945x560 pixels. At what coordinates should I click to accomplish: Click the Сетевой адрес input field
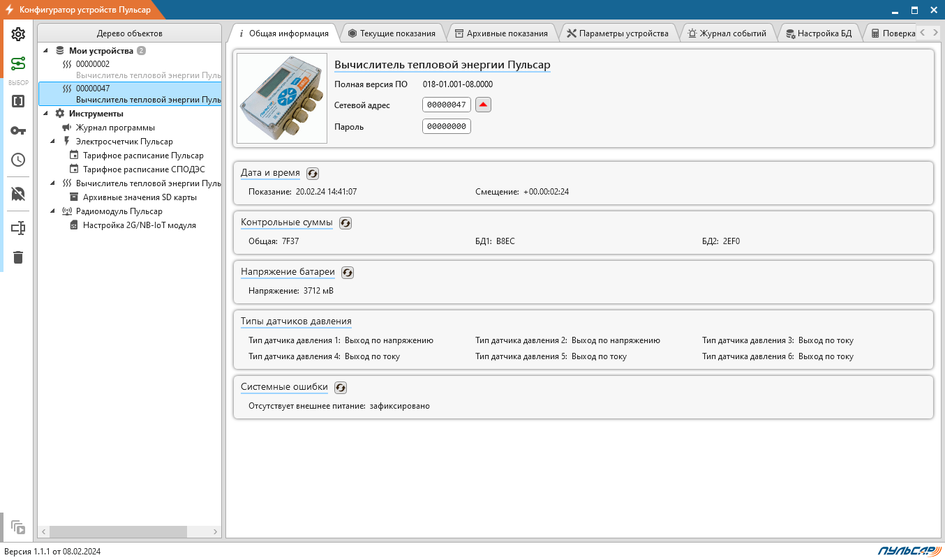(x=447, y=105)
